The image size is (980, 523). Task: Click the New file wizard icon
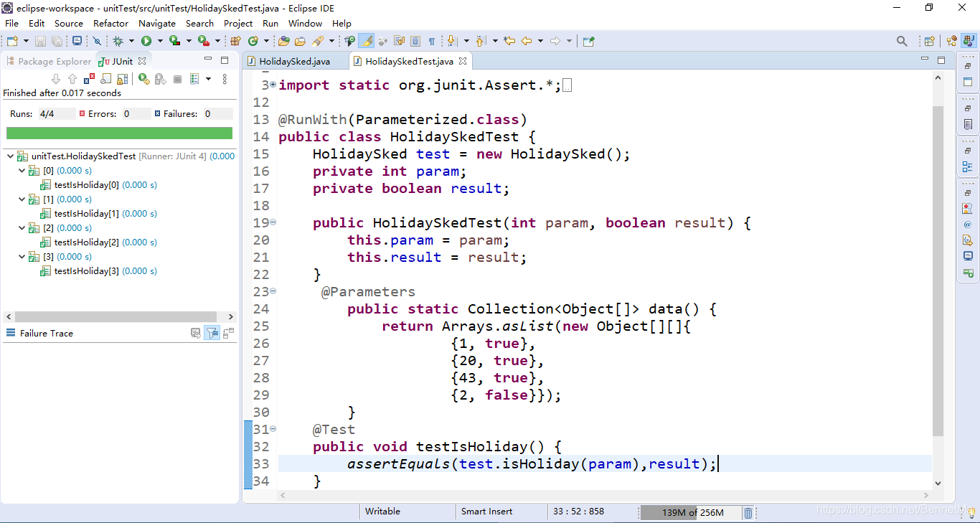click(x=11, y=42)
